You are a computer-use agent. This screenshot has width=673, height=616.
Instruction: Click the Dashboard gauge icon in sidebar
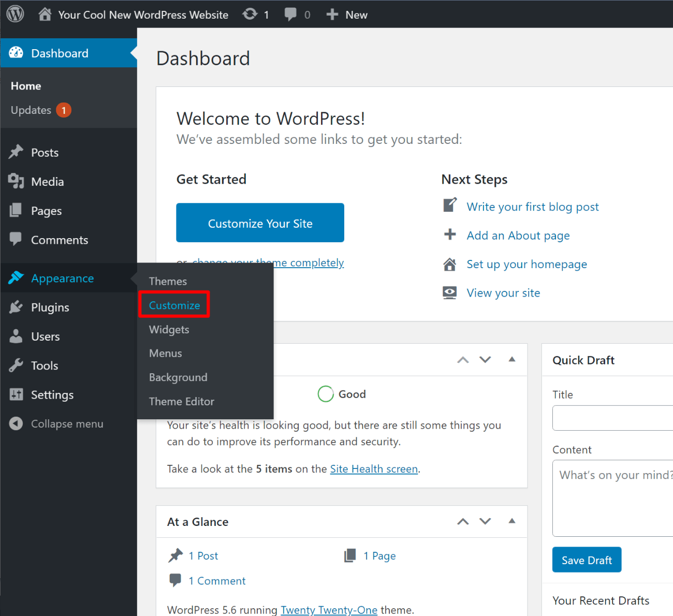pyautogui.click(x=16, y=53)
